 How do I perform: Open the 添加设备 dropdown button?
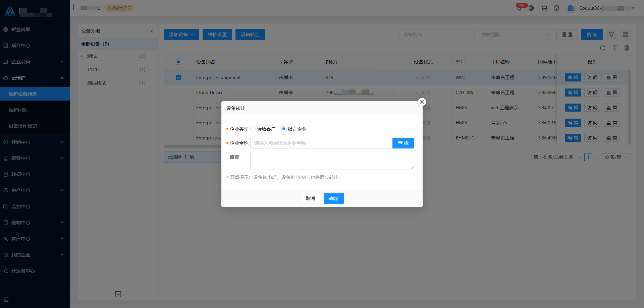tap(181, 35)
